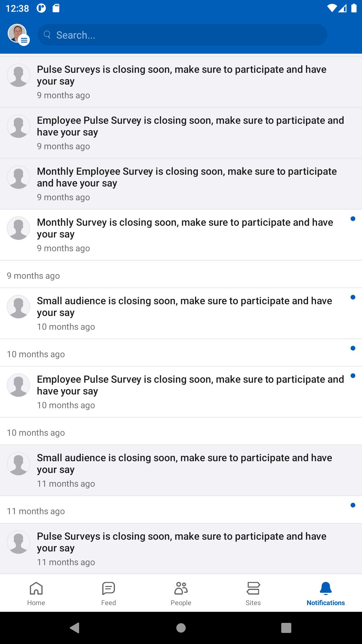Open Employee Pulse Survey notification from 9 months ago
Image resolution: width=362 pixels, height=644 pixels.
[181, 133]
